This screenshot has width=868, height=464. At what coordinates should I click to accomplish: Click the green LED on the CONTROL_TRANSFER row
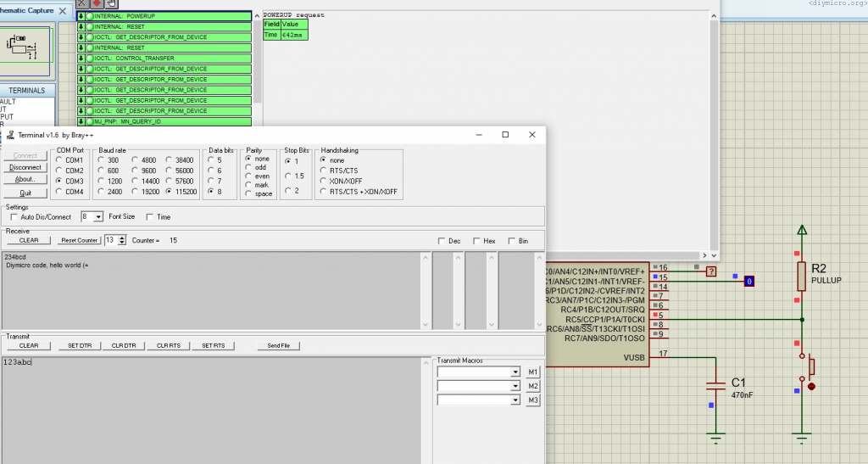[x=89, y=59]
